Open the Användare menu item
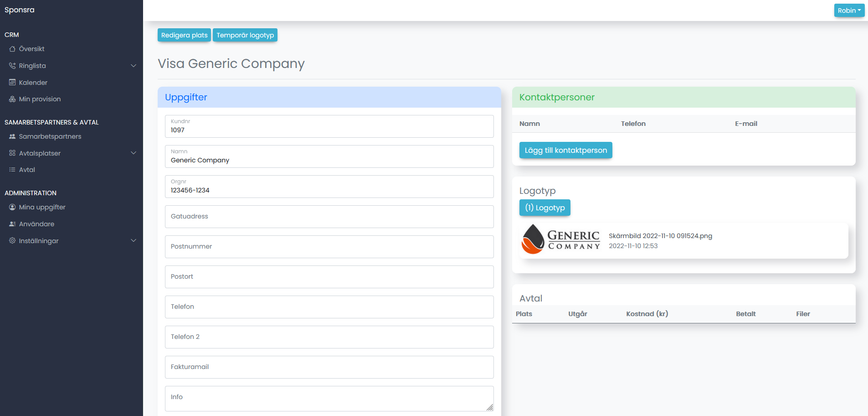The height and width of the screenshot is (416, 868). [x=36, y=224]
